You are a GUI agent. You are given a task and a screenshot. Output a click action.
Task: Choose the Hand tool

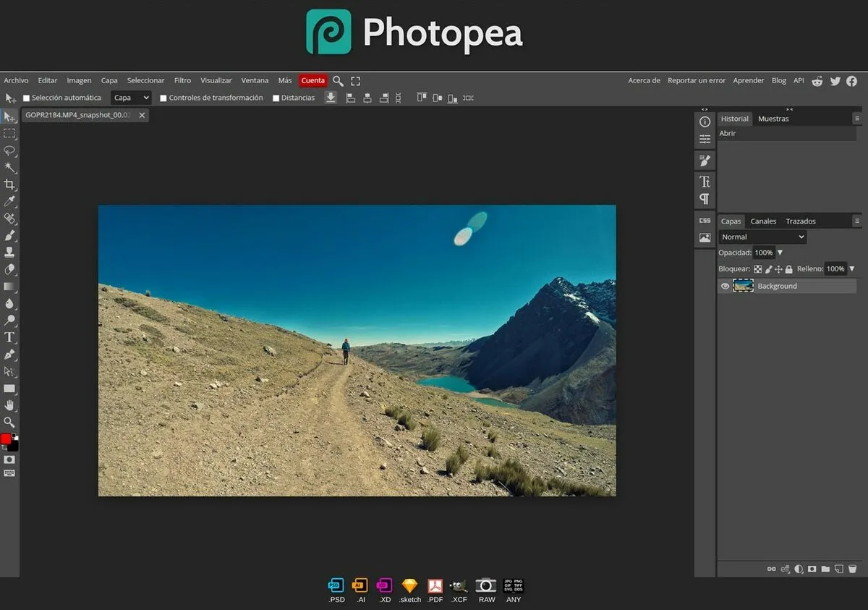[x=9, y=405]
